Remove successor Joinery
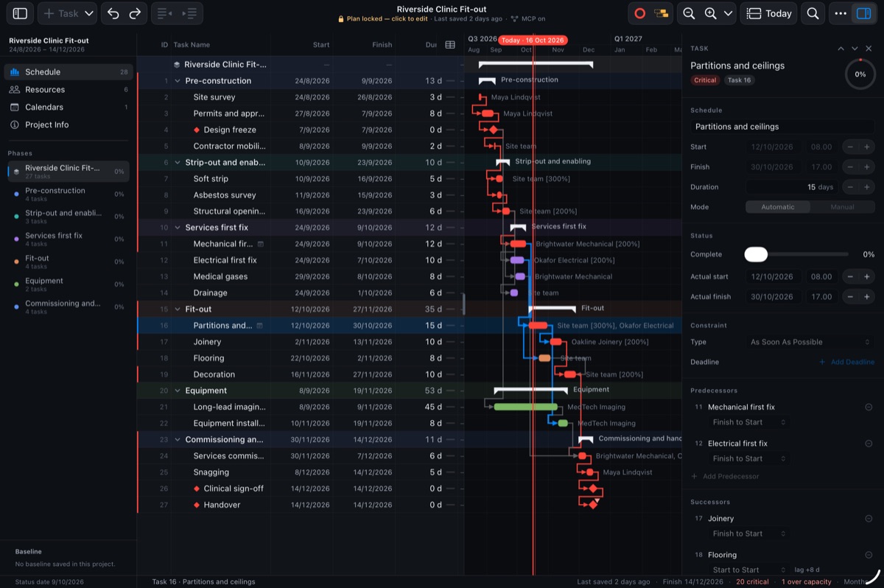The height and width of the screenshot is (588, 884). (x=869, y=519)
